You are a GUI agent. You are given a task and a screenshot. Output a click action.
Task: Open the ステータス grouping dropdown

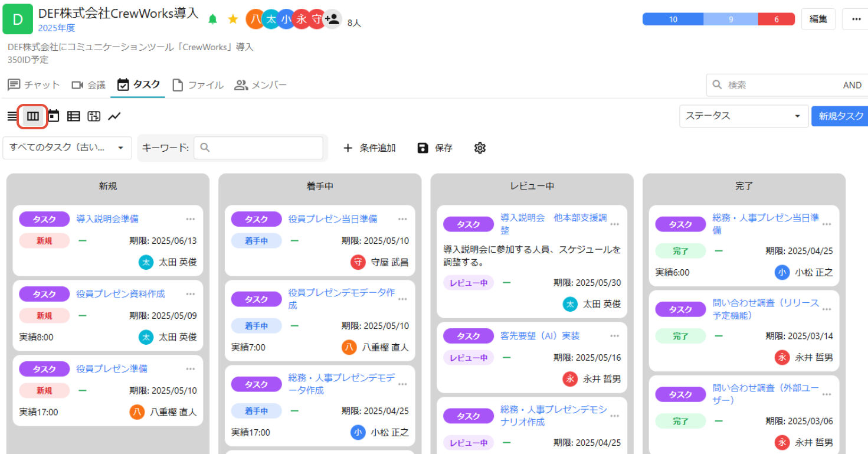[743, 116]
